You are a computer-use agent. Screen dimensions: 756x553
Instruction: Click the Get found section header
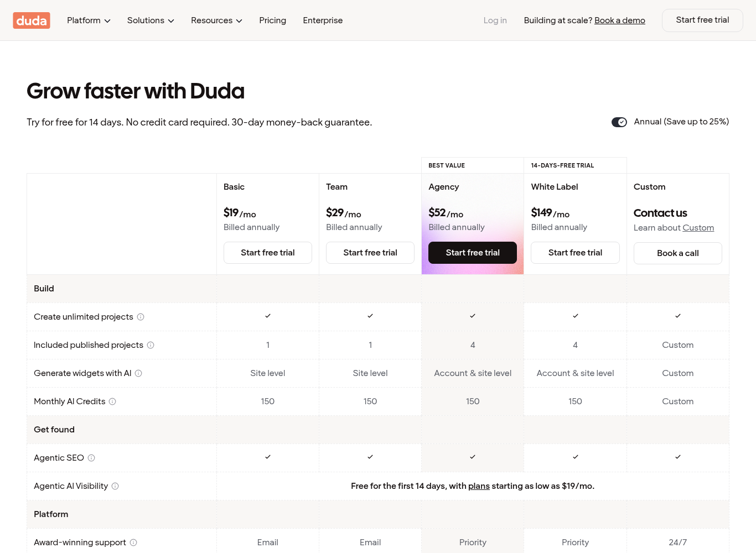point(54,430)
